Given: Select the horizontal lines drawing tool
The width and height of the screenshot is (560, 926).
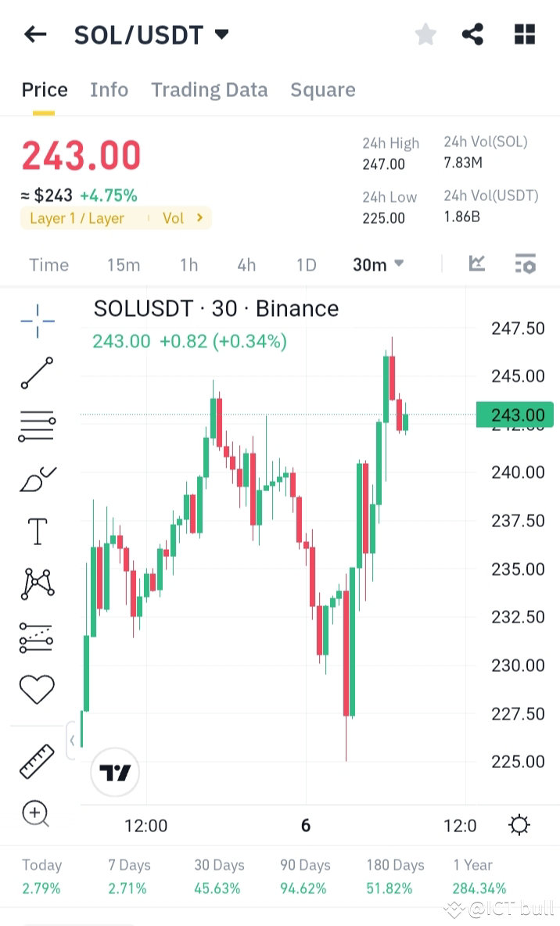Looking at the screenshot, I should point(36,425).
